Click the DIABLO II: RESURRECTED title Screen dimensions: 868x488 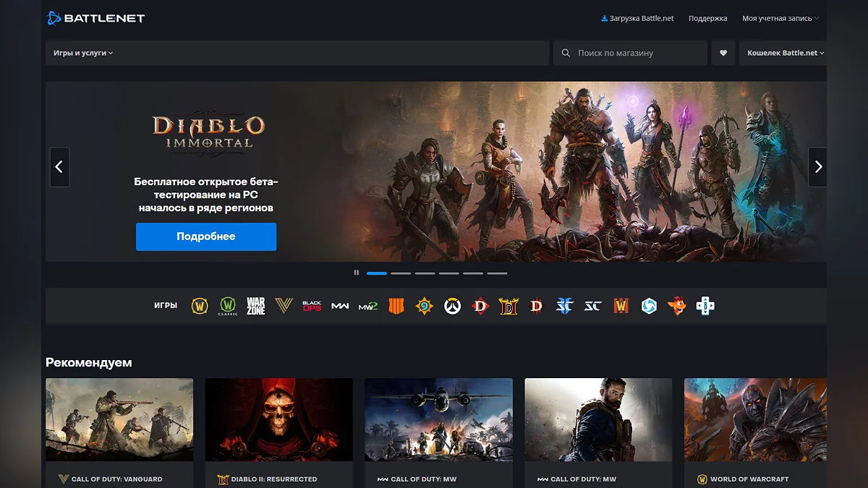click(x=274, y=479)
